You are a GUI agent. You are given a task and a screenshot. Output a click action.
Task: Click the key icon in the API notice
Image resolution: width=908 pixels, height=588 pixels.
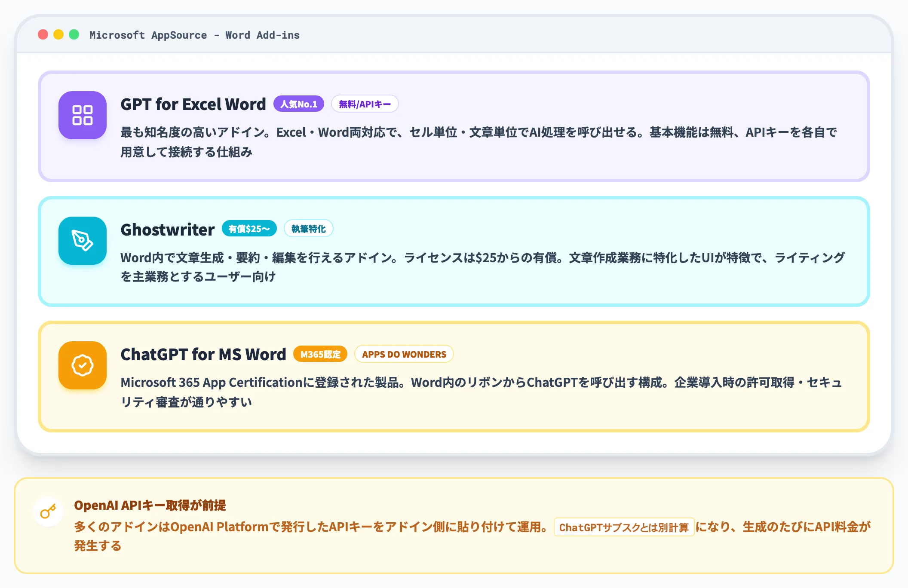pyautogui.click(x=48, y=511)
